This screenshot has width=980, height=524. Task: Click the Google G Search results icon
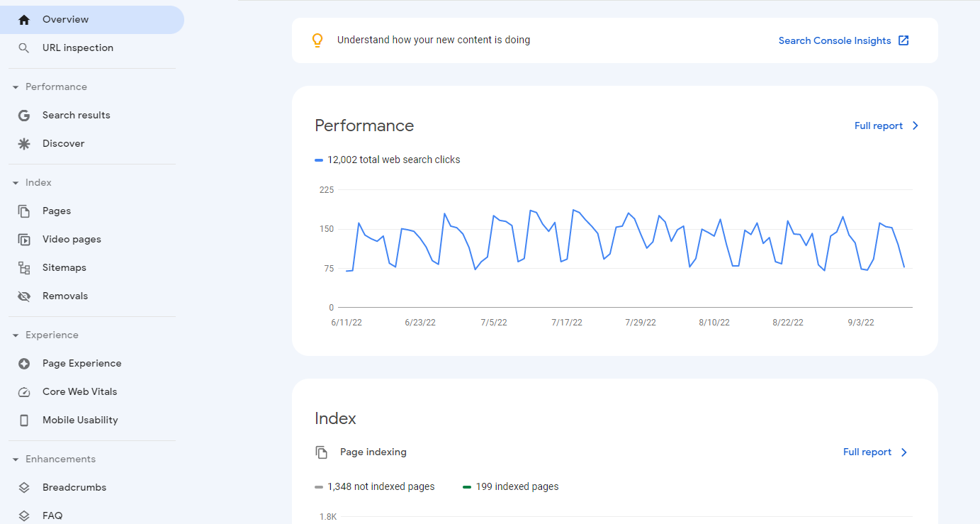[x=24, y=116]
